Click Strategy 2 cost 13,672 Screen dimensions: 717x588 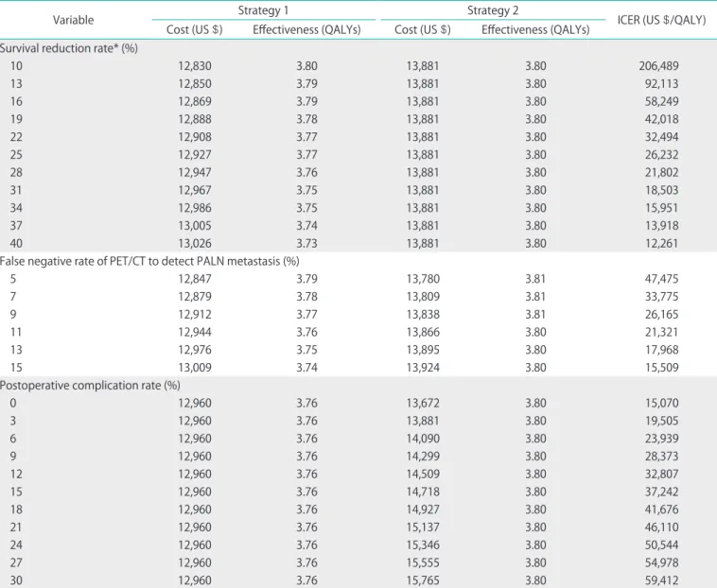coord(423,404)
